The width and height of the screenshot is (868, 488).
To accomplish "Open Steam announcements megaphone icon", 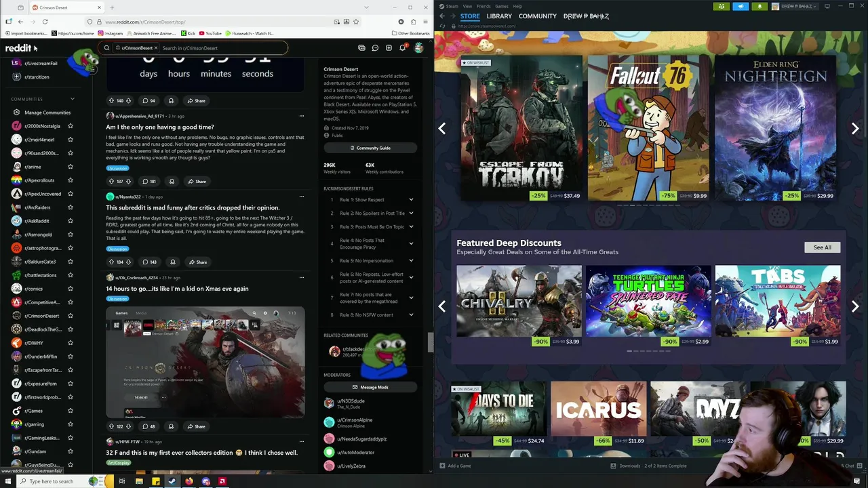I will click(x=741, y=6).
